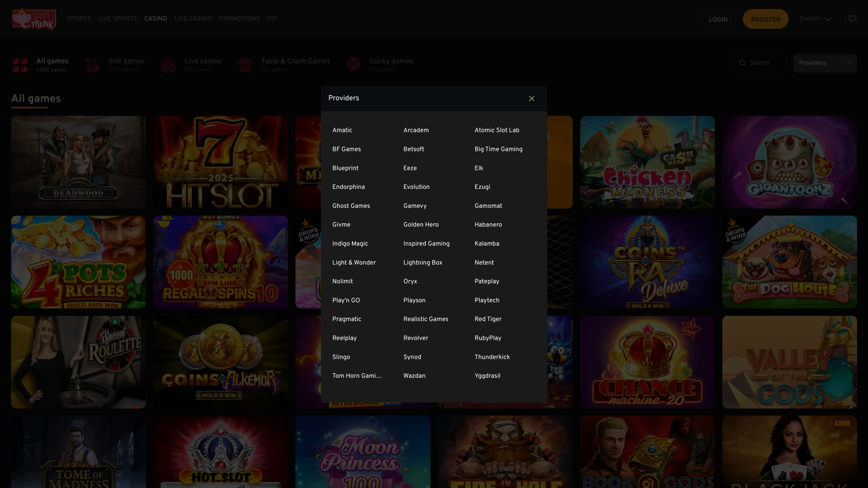
Task: Select the Lucky games clover icon
Action: tap(353, 65)
